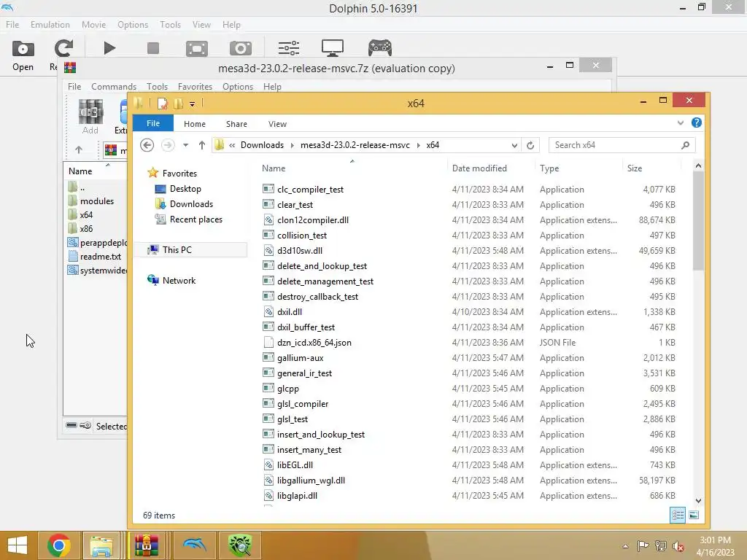
Task: Select the d3d10sw.dll file
Action: coord(300,251)
